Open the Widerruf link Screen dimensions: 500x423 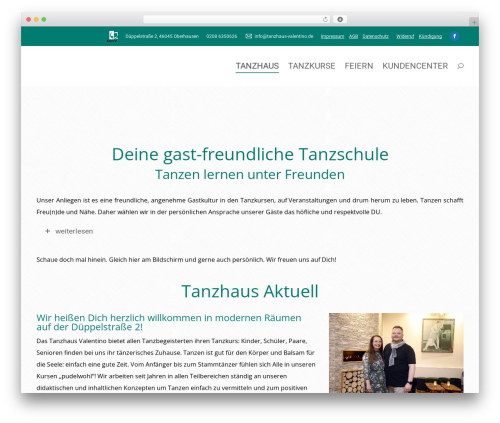pyautogui.click(x=405, y=36)
